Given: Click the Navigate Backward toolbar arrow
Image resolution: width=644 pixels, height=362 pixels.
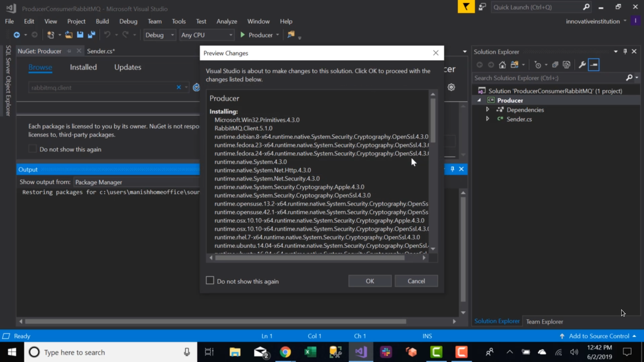Looking at the screenshot, I should (17, 35).
